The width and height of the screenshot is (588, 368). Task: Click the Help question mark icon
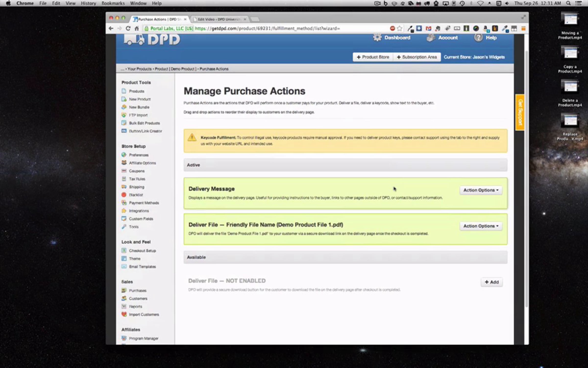[478, 38]
